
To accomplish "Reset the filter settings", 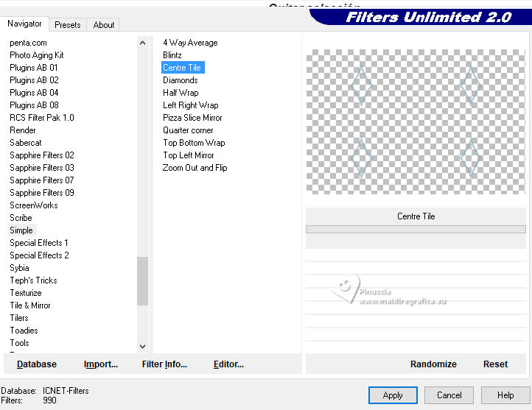I will pyautogui.click(x=495, y=364).
